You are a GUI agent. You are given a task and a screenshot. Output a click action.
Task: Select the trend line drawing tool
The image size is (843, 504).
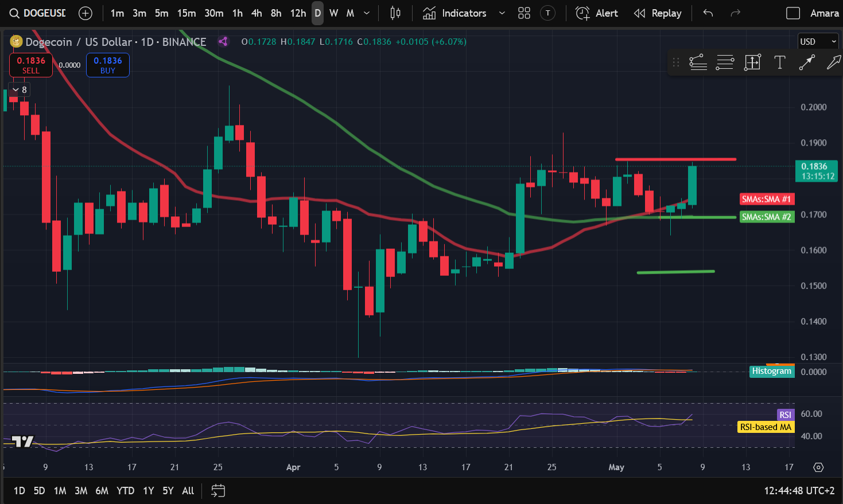point(807,62)
